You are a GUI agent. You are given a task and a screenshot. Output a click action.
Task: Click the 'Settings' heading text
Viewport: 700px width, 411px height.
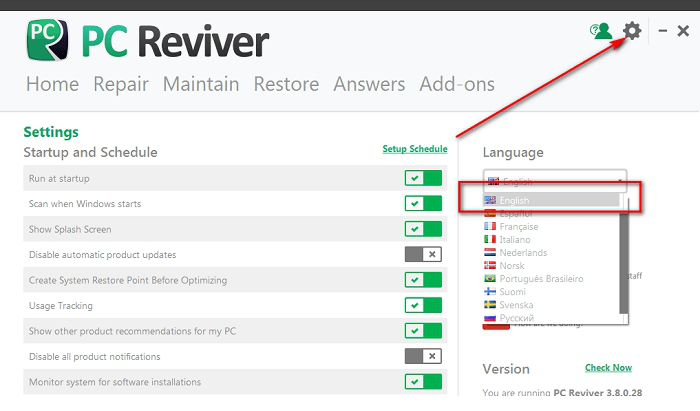(51, 132)
